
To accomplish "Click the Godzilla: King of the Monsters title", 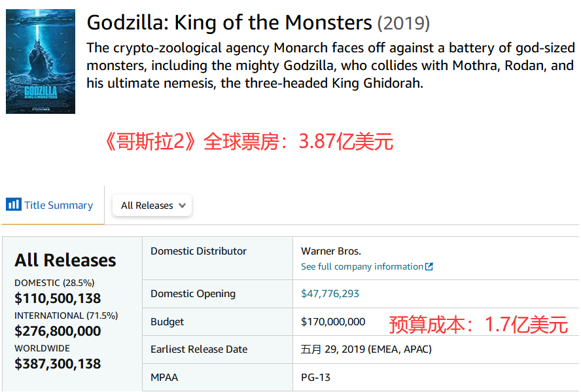I will click(x=229, y=23).
